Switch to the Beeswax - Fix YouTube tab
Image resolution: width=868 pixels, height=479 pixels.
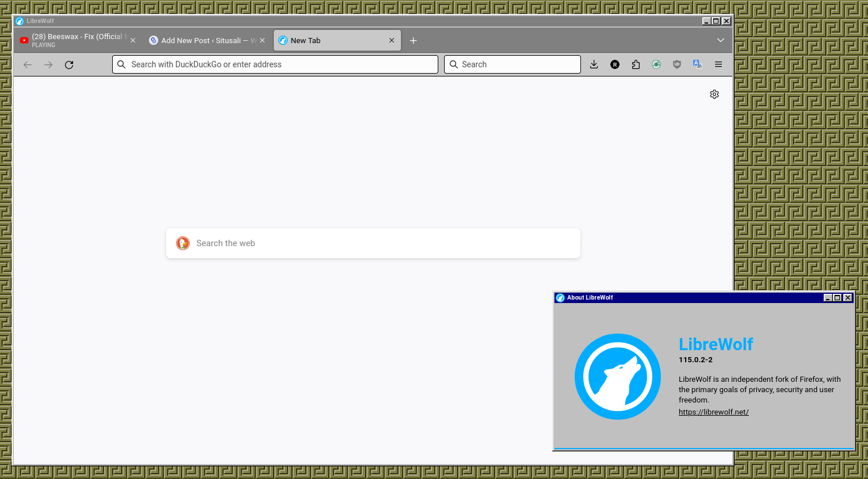(77, 40)
